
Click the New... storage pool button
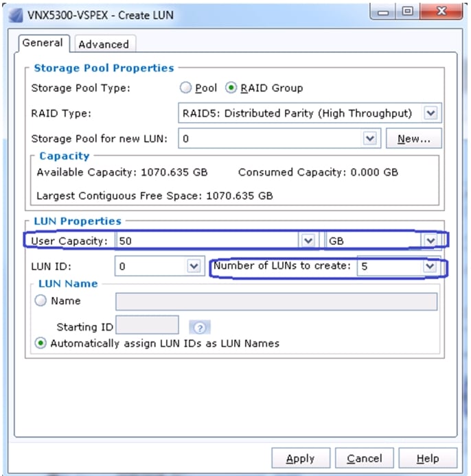coord(413,139)
